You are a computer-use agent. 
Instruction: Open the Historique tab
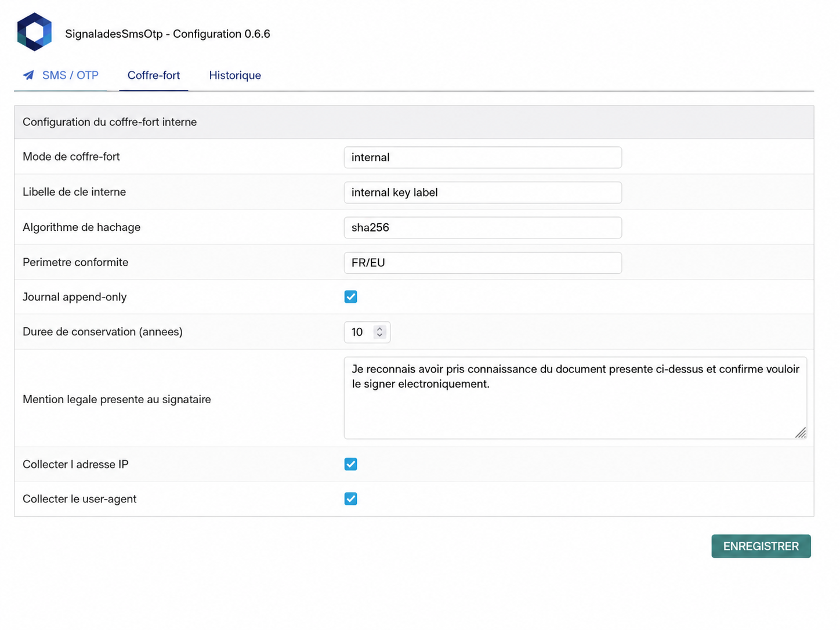(x=235, y=75)
